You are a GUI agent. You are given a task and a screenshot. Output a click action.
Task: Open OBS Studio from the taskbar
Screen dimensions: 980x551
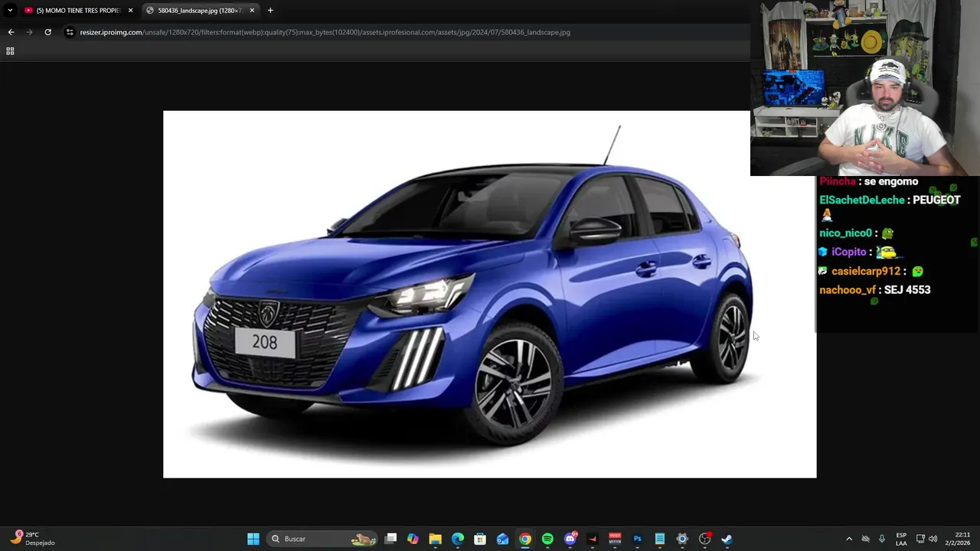705,539
